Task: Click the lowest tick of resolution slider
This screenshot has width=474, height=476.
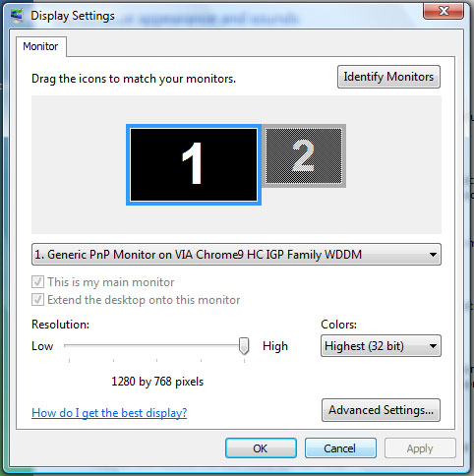Action: click(70, 361)
